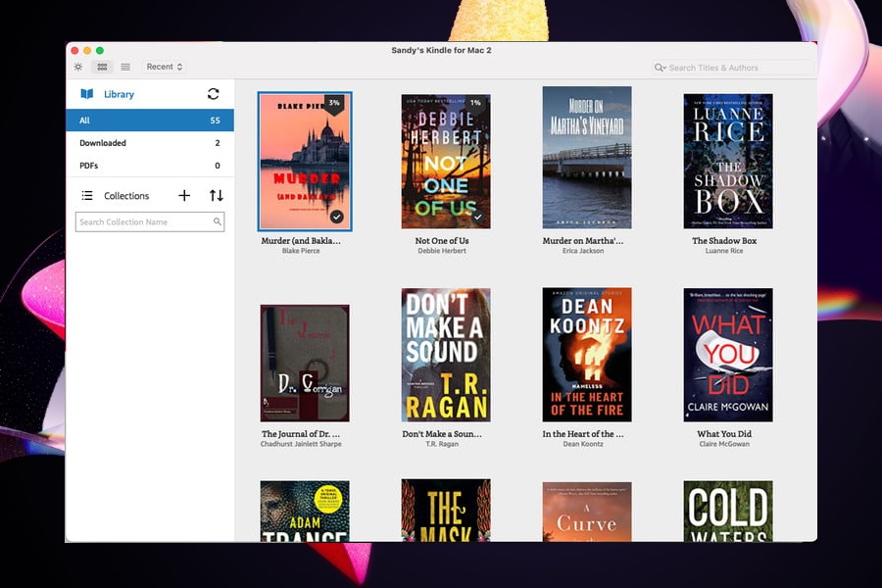Click the Collections list icon
Image resolution: width=882 pixels, height=588 pixels.
click(88, 195)
